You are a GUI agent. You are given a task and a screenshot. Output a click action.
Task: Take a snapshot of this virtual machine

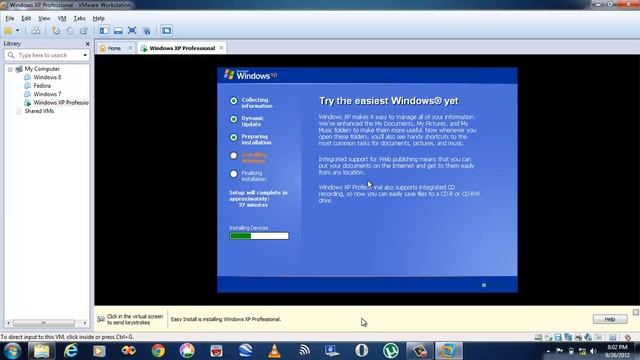56,31
